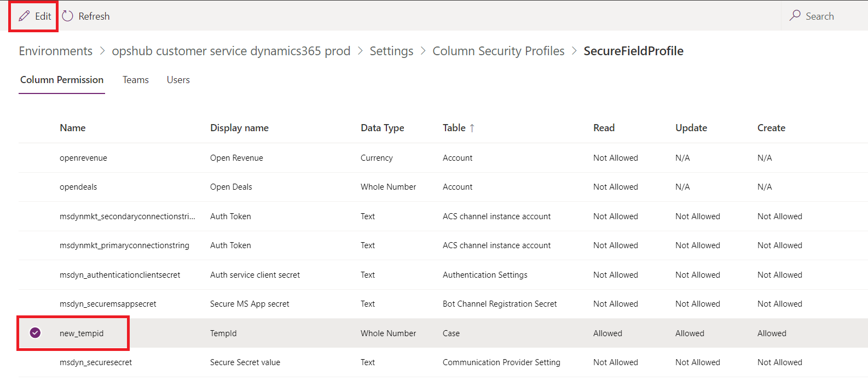
Task: Select the msdyn_authenticationclientsecret row
Action: (x=120, y=275)
